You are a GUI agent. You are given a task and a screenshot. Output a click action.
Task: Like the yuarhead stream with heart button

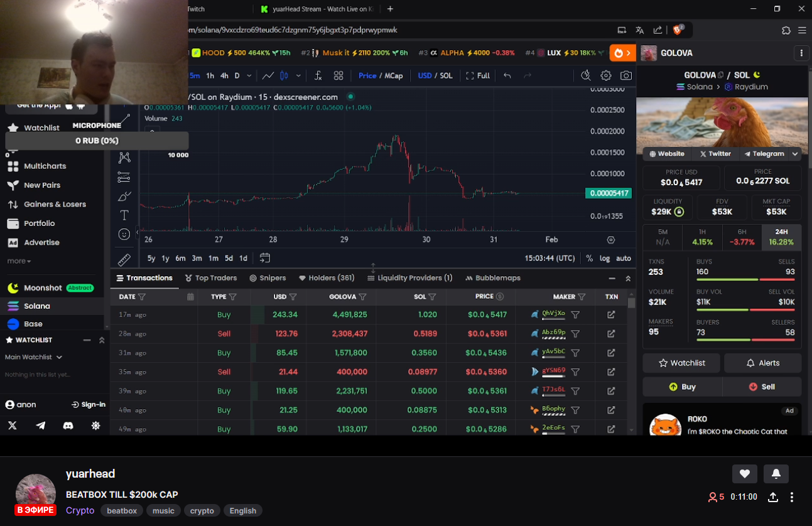point(745,474)
